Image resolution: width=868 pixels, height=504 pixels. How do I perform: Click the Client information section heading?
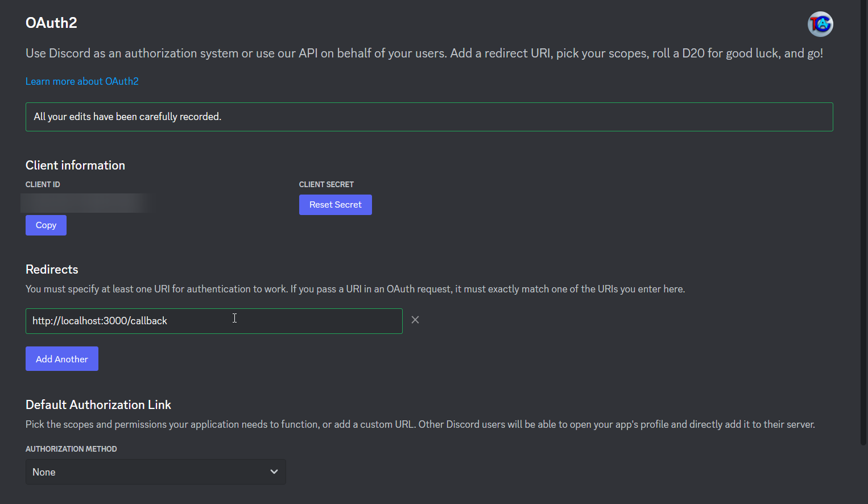click(75, 166)
